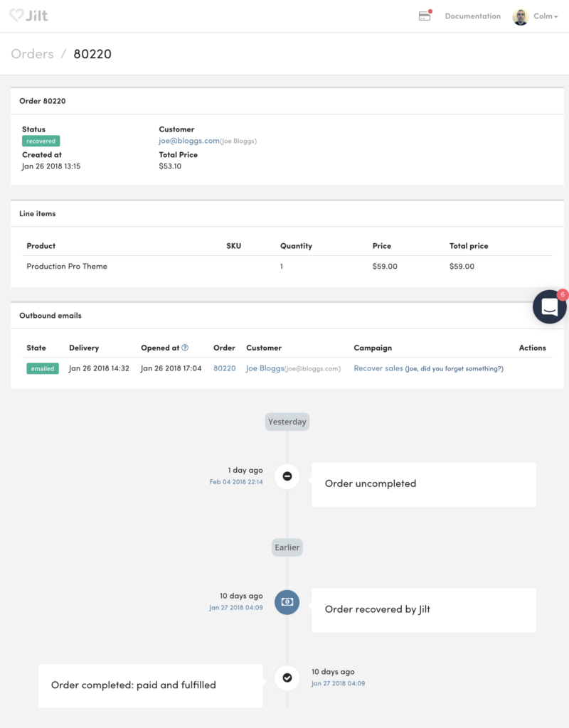Click the Quantity column header
The width and height of the screenshot is (569, 728).
click(296, 245)
